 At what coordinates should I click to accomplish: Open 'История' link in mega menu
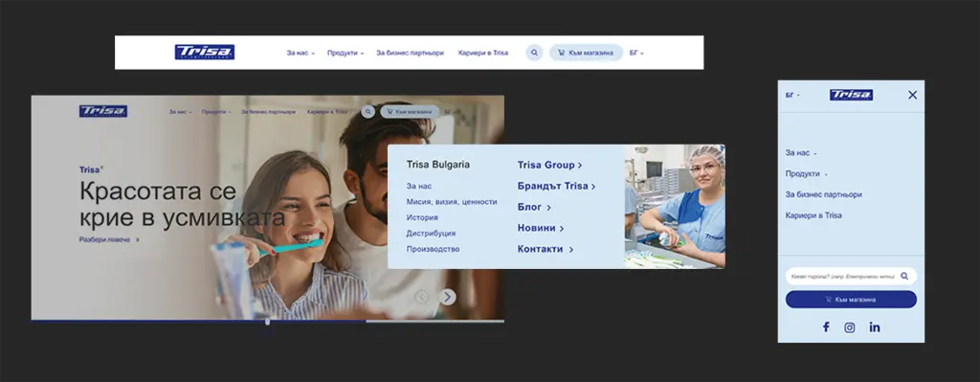coord(422,217)
